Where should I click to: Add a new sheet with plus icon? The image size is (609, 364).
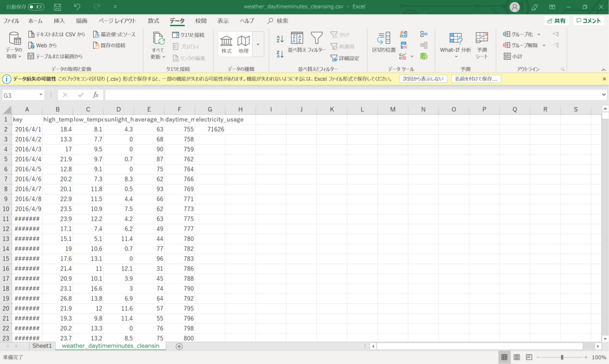[x=179, y=346]
